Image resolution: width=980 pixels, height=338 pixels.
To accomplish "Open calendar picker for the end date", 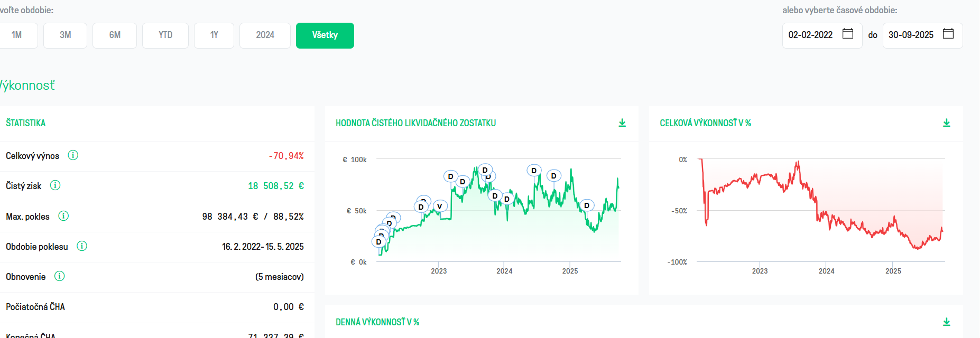I will pos(948,34).
